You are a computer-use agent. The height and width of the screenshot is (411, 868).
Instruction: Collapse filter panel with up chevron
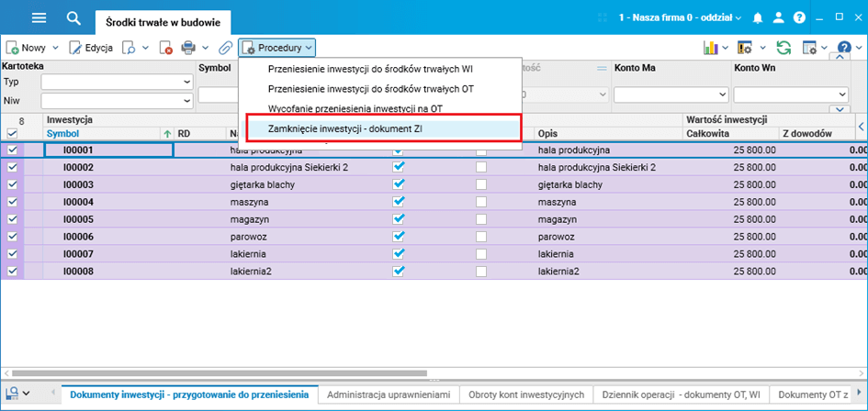(840, 57)
